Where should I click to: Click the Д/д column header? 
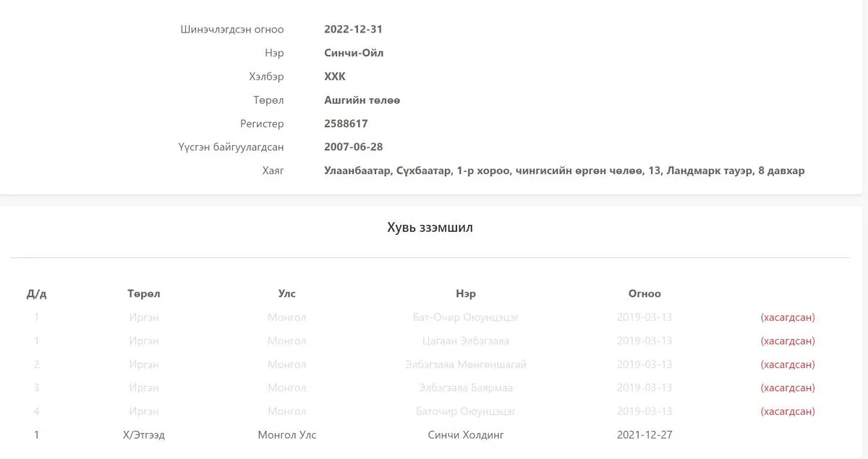click(x=37, y=293)
